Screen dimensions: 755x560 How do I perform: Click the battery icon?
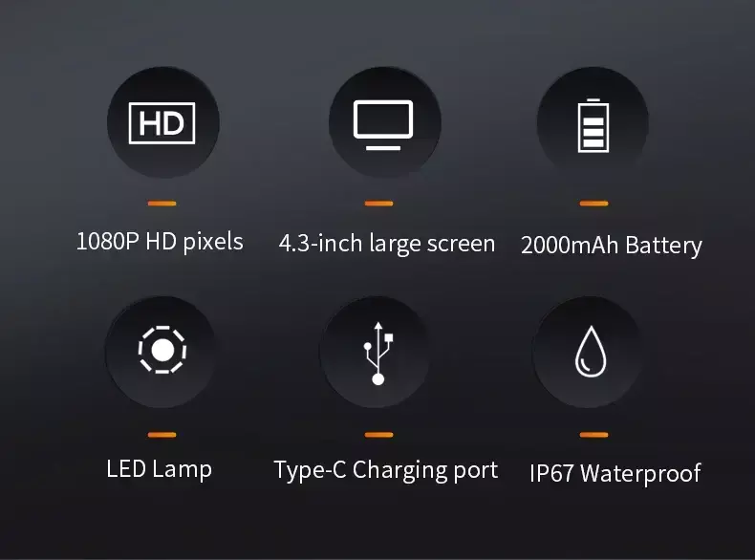pos(593,126)
